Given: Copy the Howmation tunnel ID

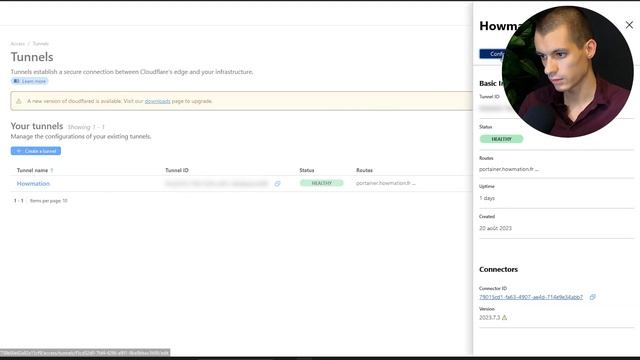Looking at the screenshot, I should (277, 184).
